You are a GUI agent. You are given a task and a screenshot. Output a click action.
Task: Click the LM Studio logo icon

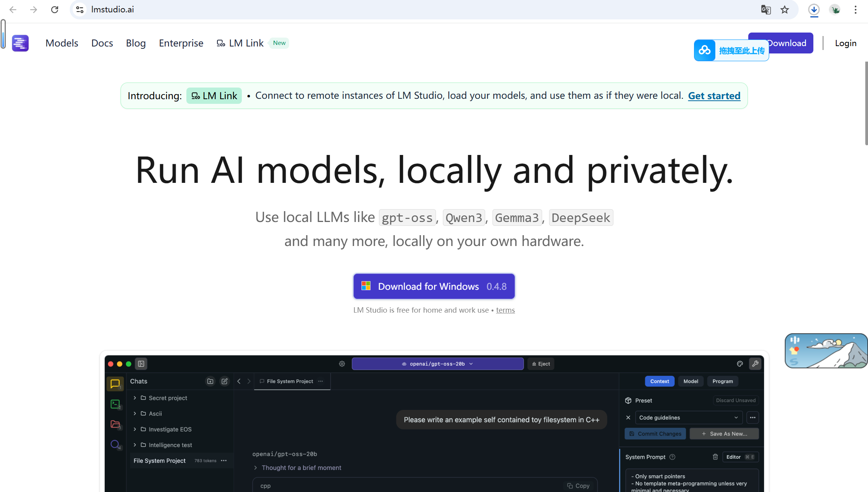tap(20, 43)
